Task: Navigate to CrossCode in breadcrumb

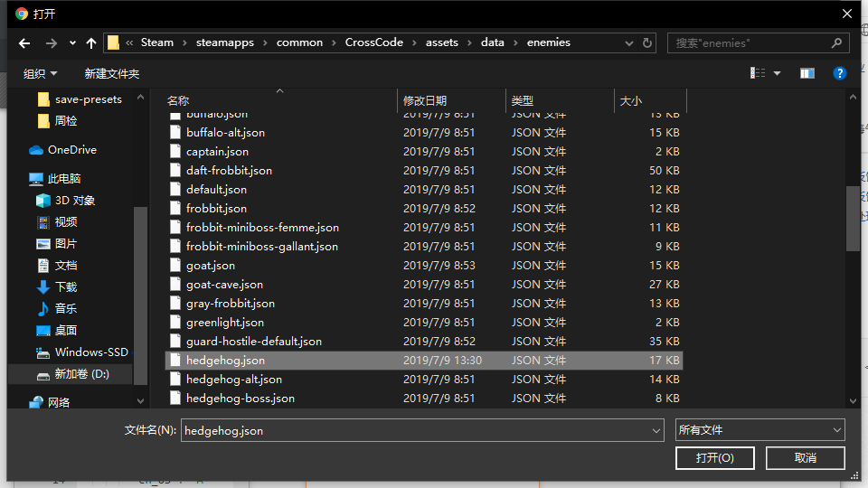Action: tap(374, 42)
